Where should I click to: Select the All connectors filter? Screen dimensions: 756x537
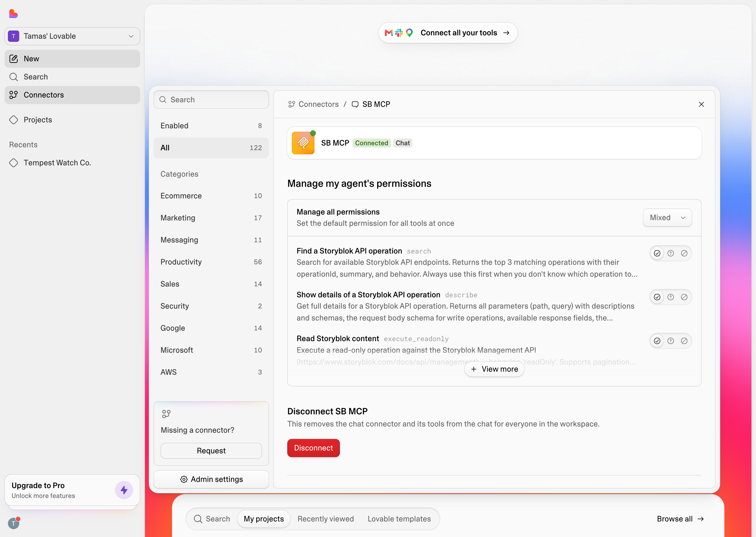(x=211, y=148)
